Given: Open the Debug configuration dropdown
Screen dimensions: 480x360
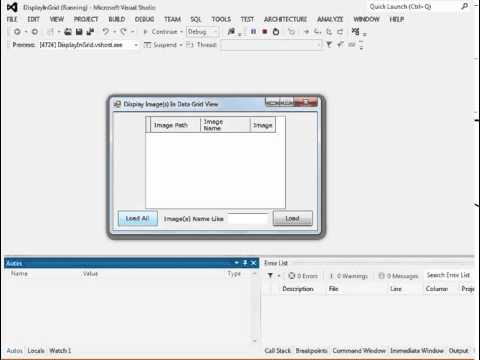Looking at the screenshot, I should pyautogui.click(x=202, y=32).
